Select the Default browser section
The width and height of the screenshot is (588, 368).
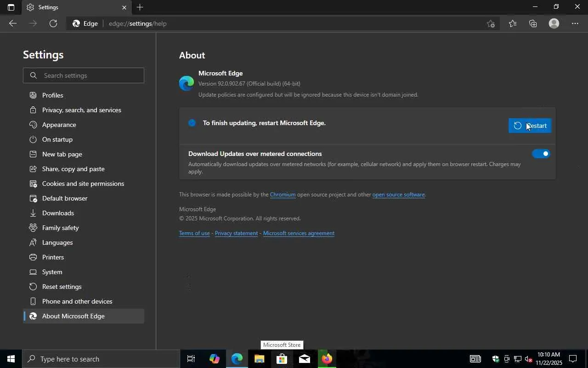(84, 198)
